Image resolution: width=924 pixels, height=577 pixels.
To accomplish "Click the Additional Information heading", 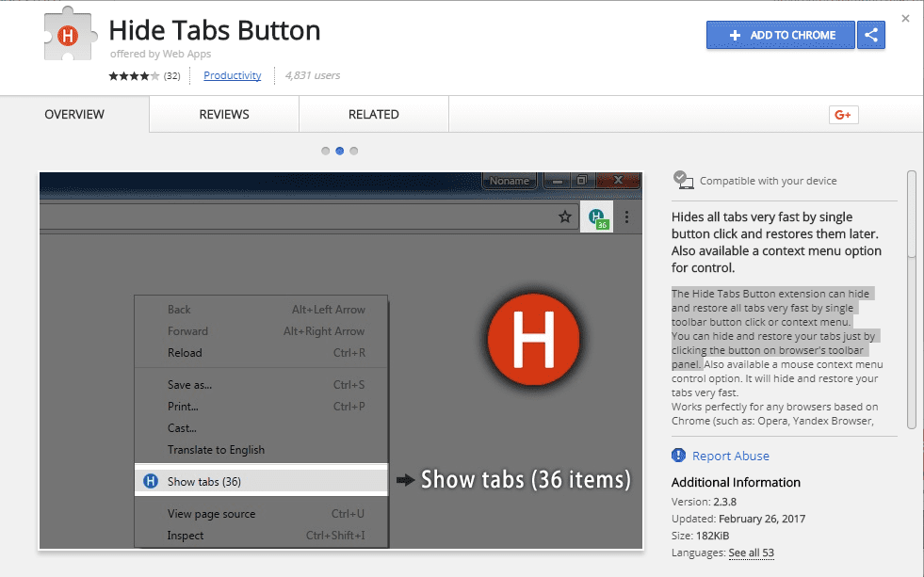I will 736,482.
